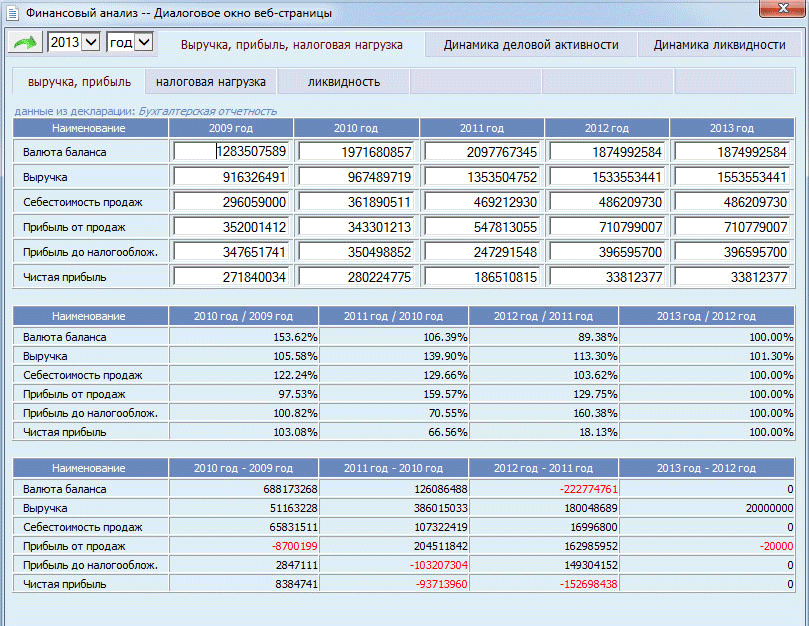Click the 149304152 difference cell
This screenshot has height=626, width=809.
coord(543,565)
